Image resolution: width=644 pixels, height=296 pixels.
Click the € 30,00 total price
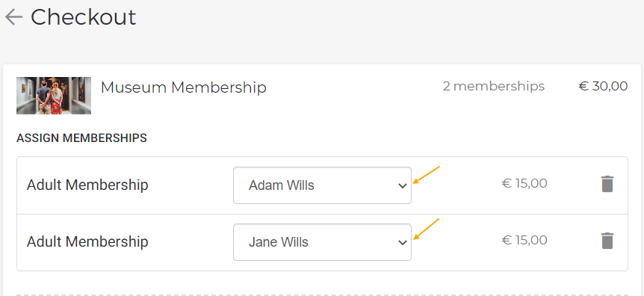pyautogui.click(x=603, y=87)
